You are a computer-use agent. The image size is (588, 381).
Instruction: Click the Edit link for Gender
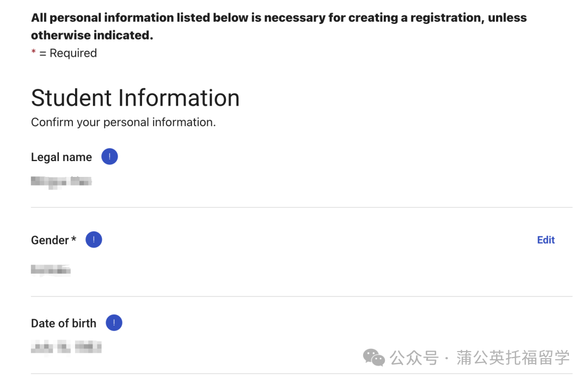click(x=546, y=239)
